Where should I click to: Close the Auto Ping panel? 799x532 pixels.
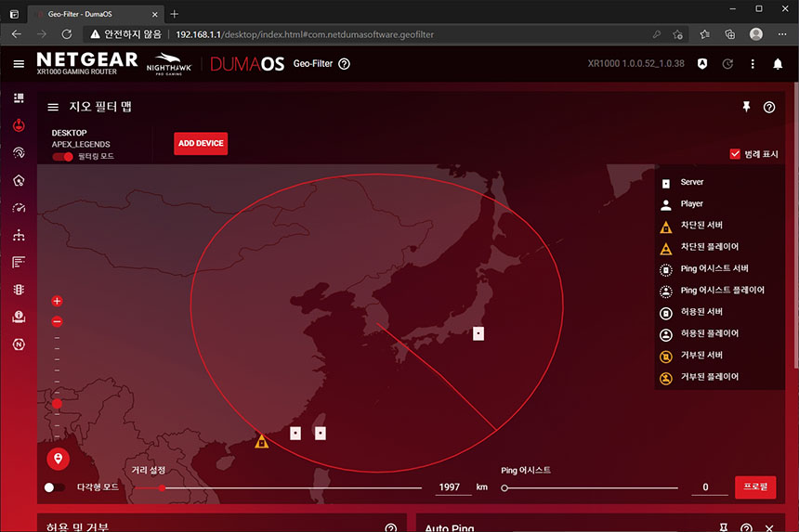click(769, 528)
